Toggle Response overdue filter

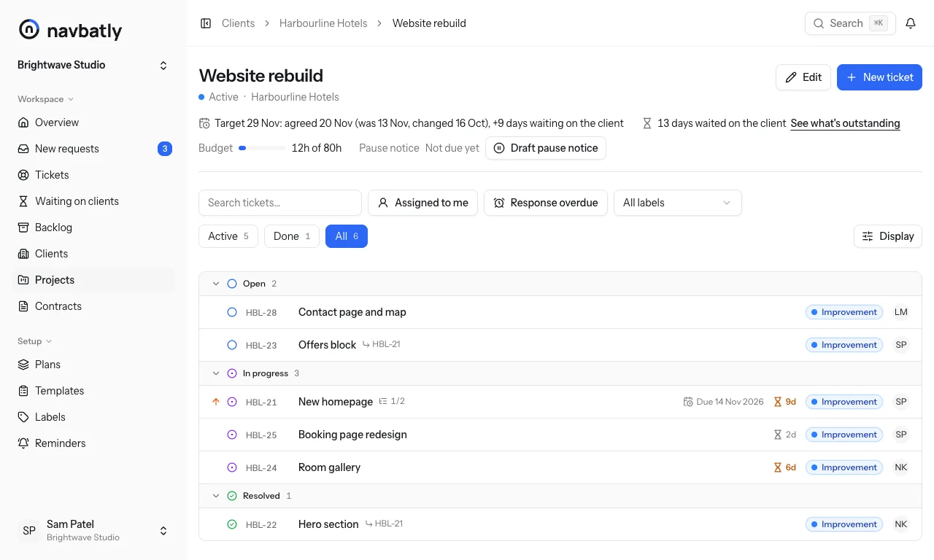click(x=545, y=203)
